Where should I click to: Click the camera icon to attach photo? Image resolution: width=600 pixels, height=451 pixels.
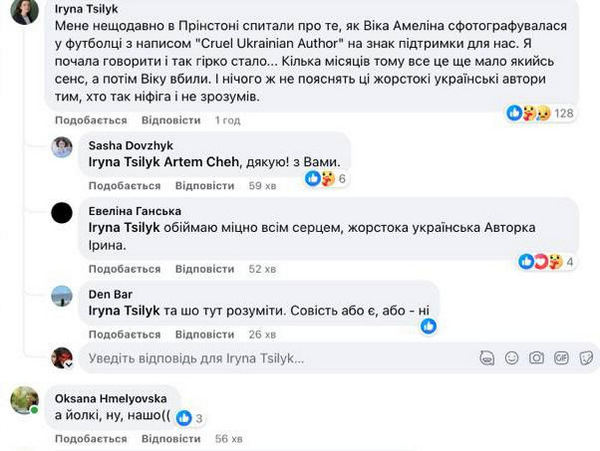[537, 358]
